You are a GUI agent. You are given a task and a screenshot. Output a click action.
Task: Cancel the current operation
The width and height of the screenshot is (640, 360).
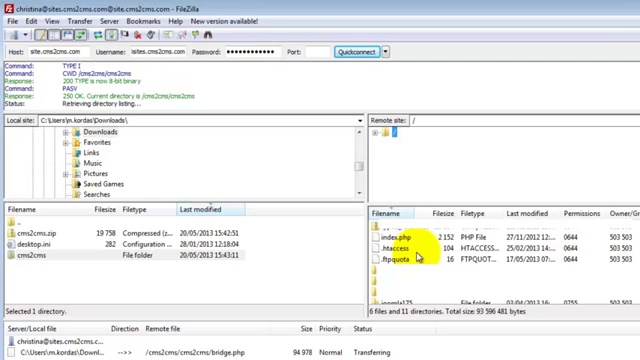point(124,35)
